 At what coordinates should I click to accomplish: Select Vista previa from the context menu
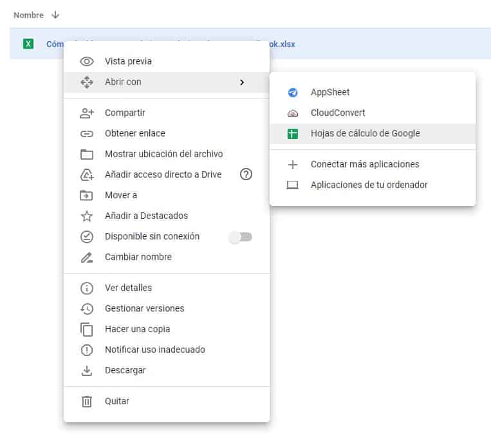click(x=167, y=61)
